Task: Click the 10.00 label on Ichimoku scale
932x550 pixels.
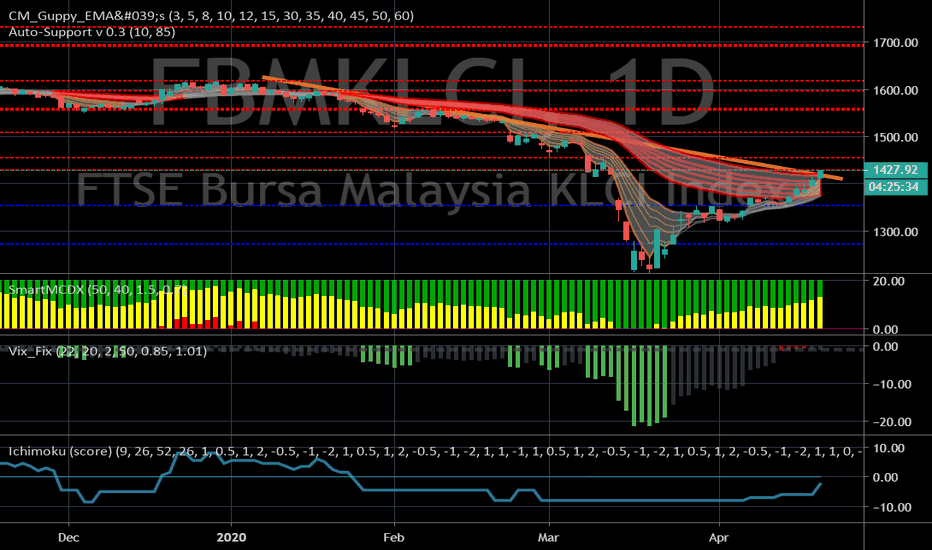Action: coord(889,448)
